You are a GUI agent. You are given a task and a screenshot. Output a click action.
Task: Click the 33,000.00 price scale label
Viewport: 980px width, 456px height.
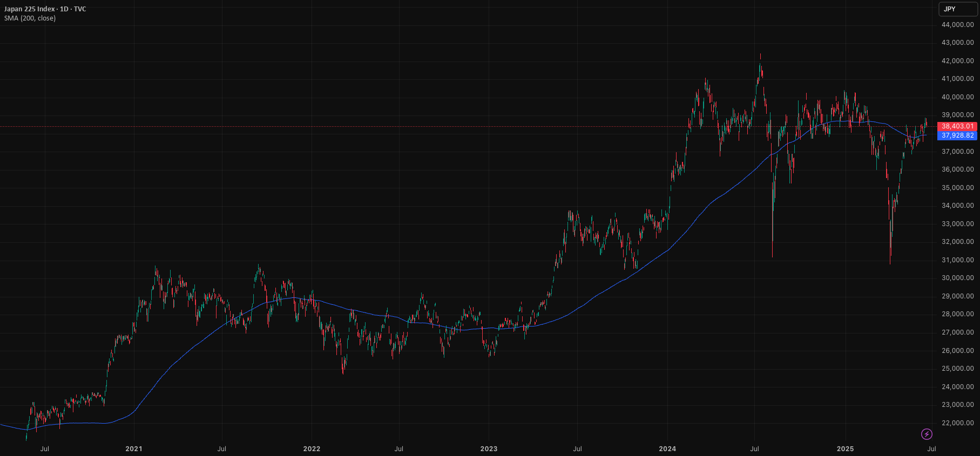[x=958, y=224]
